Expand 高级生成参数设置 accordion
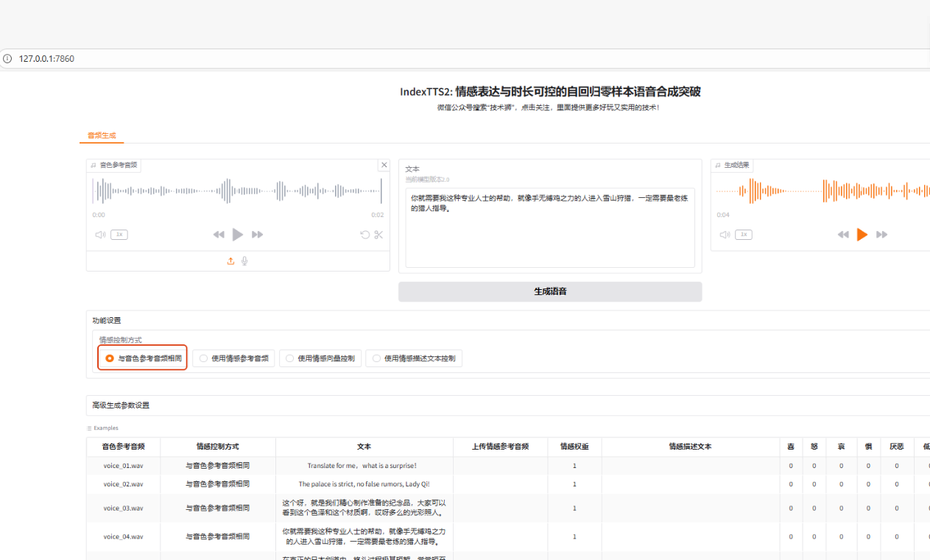 pyautogui.click(x=508, y=405)
